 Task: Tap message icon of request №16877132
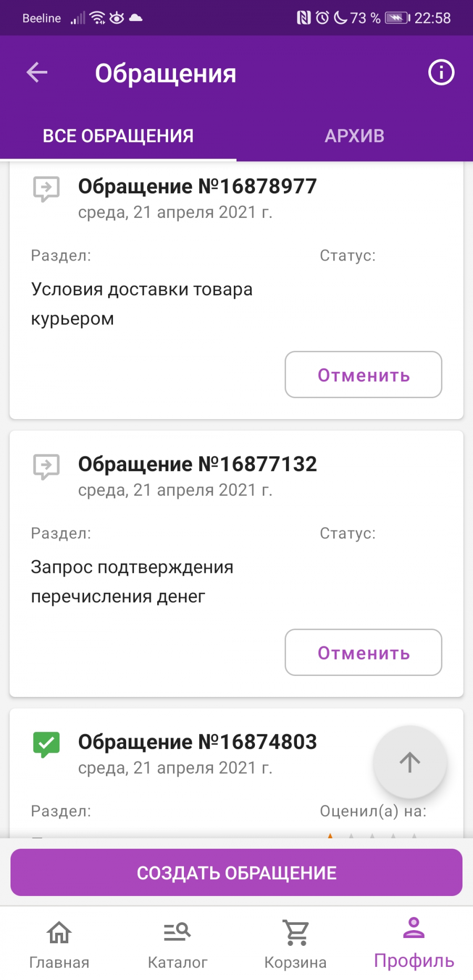[46, 466]
